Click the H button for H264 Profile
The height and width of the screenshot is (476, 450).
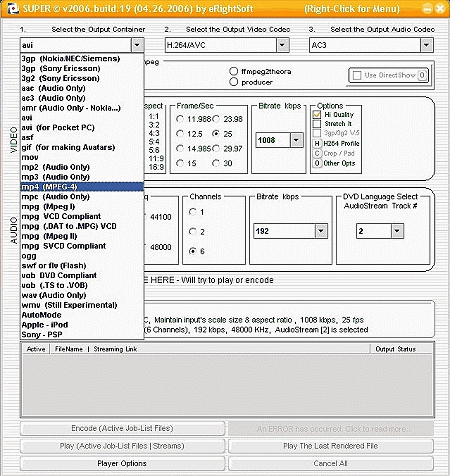pos(317,144)
